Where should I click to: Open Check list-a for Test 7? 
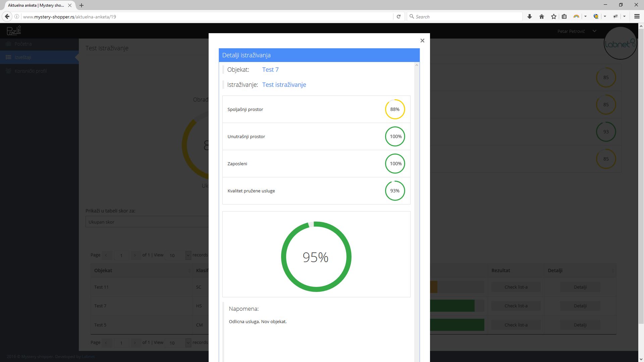pos(516,306)
